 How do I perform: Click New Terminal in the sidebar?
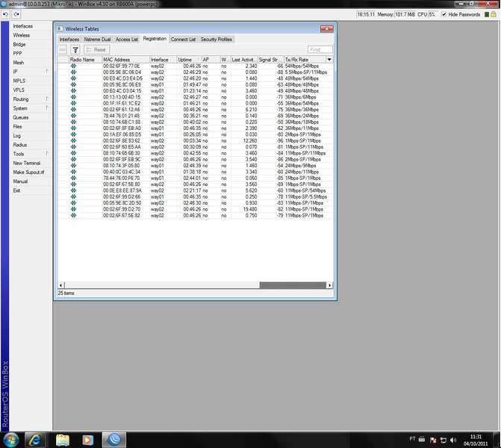(27, 163)
